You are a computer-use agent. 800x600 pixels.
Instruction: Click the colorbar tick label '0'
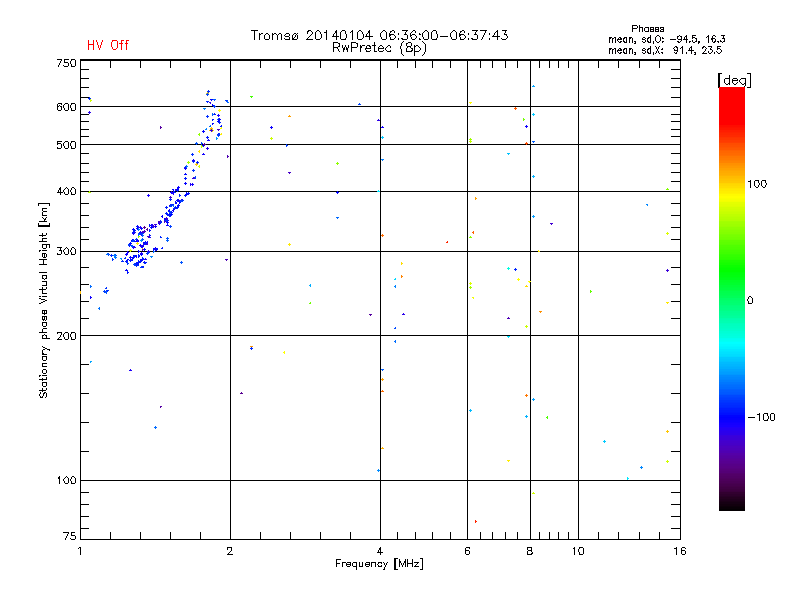point(750,301)
